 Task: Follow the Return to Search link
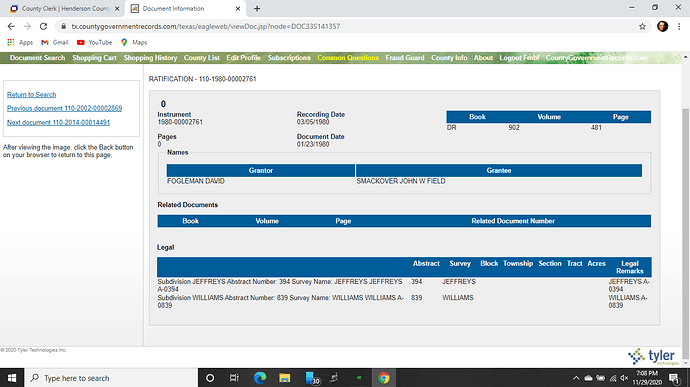tap(31, 95)
